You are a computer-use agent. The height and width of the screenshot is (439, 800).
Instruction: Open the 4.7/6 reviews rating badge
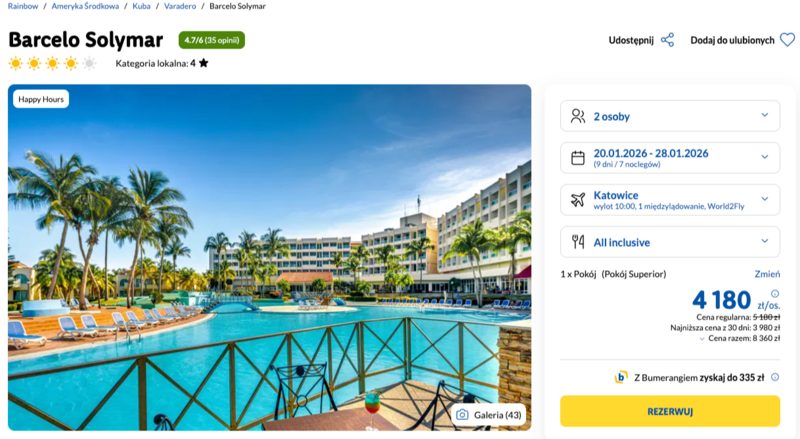[211, 40]
